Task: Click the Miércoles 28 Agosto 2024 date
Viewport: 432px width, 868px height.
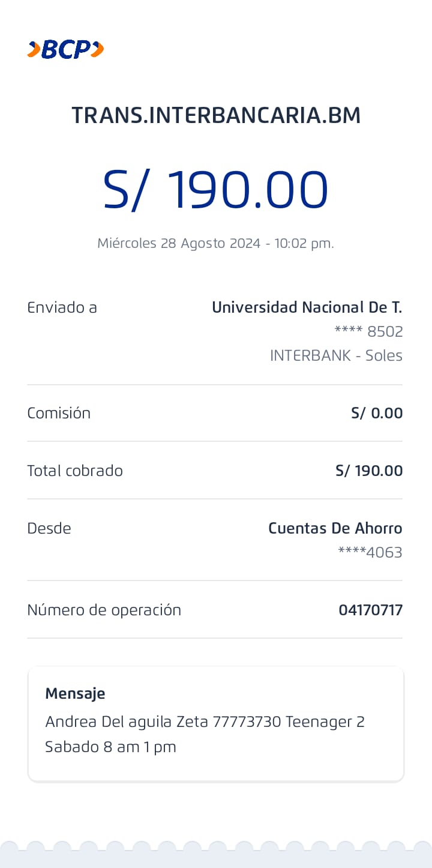Action: [x=215, y=243]
